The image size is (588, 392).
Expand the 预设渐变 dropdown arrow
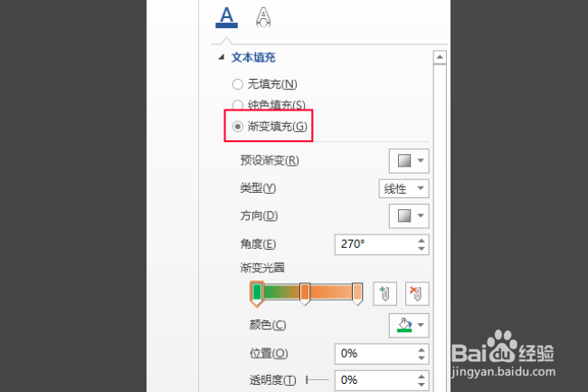421,160
